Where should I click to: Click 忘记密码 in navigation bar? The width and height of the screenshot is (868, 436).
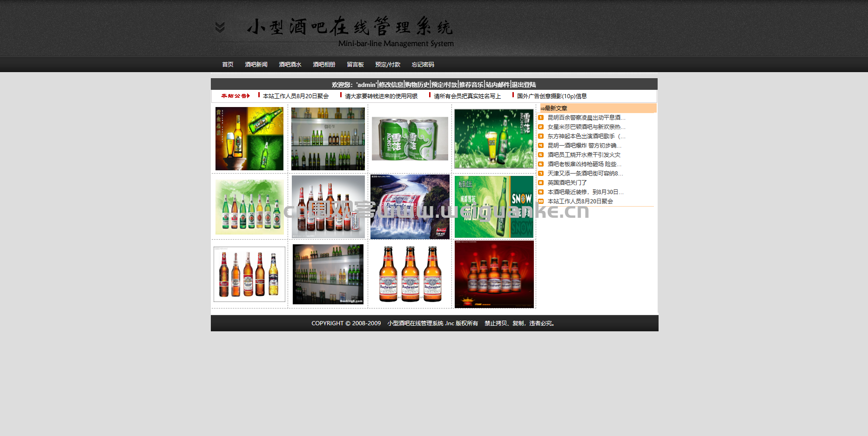pos(423,65)
